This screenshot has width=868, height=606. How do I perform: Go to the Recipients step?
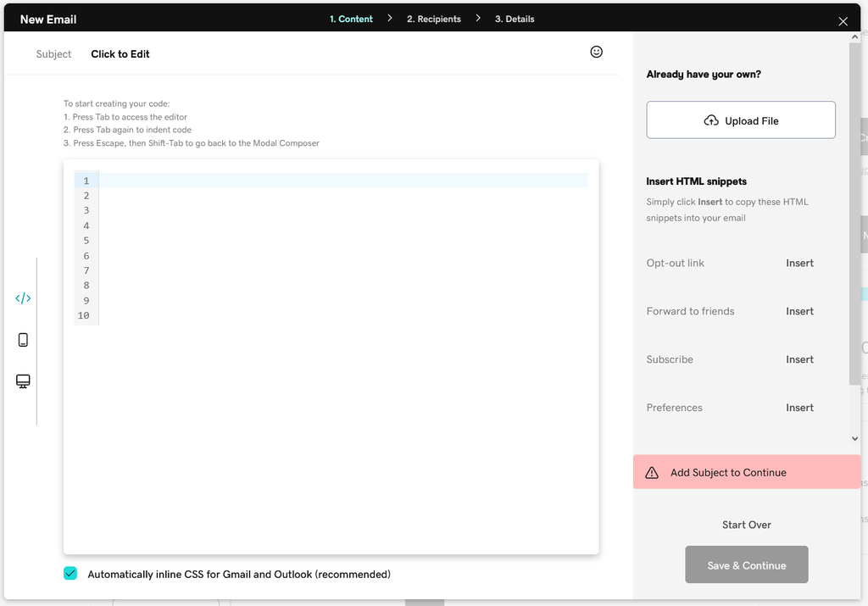pyautogui.click(x=433, y=19)
